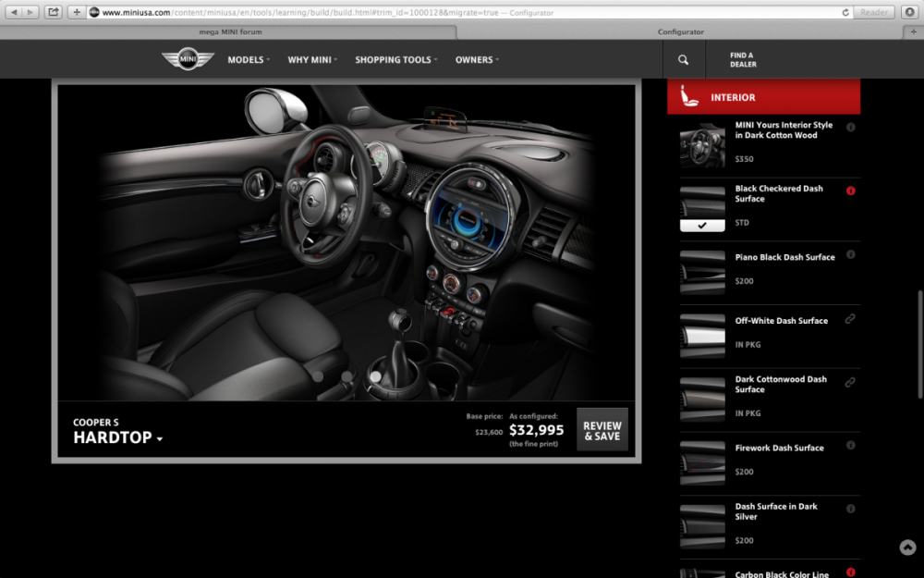Select Firework Dash Surface thumbnail
This screenshot has width=924, height=578.
pos(702,463)
